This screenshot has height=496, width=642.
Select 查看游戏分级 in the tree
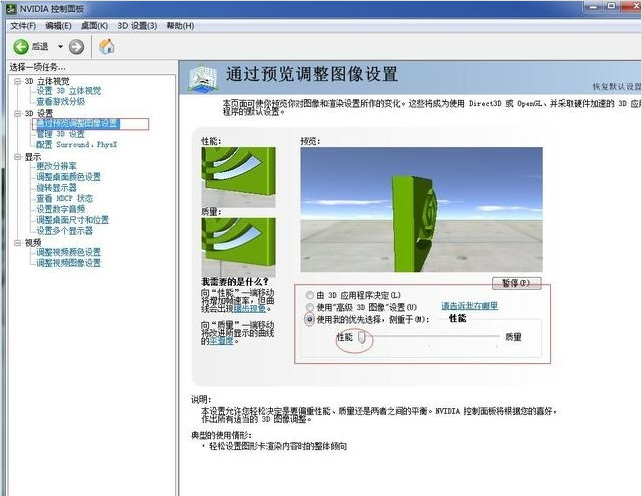[x=61, y=102]
